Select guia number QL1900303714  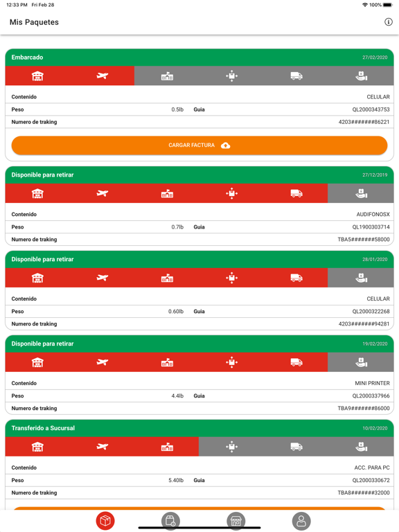pyautogui.click(x=371, y=227)
